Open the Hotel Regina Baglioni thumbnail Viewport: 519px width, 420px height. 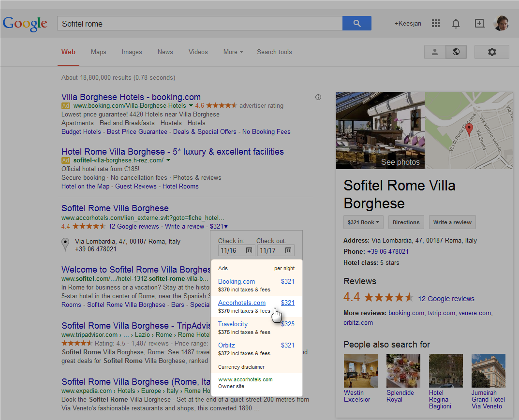click(446, 370)
